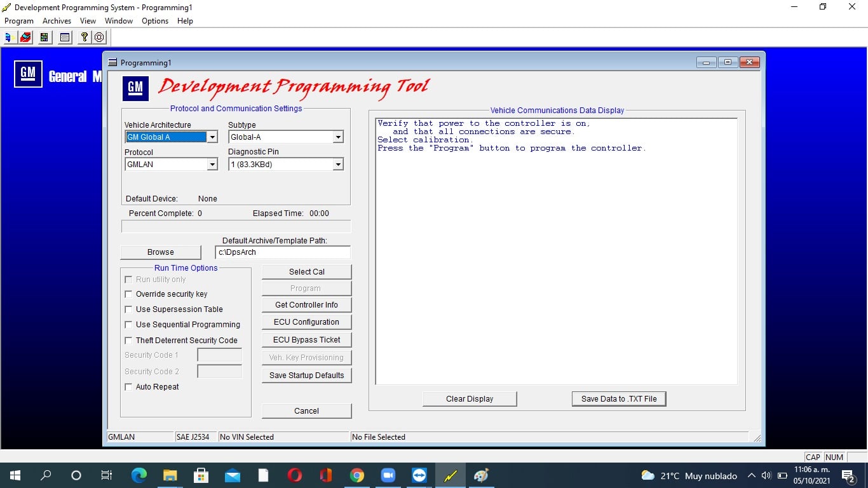Launch Microsoft Edge from taskbar
Image resolution: width=868 pixels, height=488 pixels.
(x=139, y=475)
